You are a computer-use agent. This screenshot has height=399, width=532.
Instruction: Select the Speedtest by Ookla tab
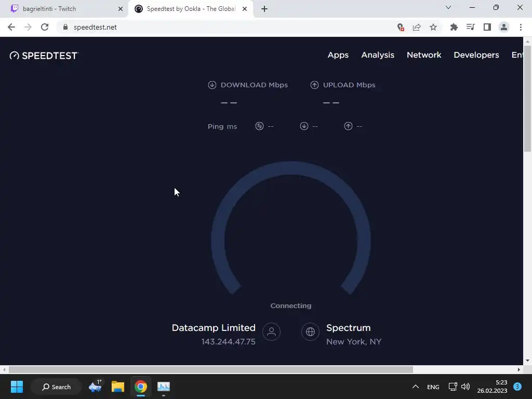click(x=190, y=9)
